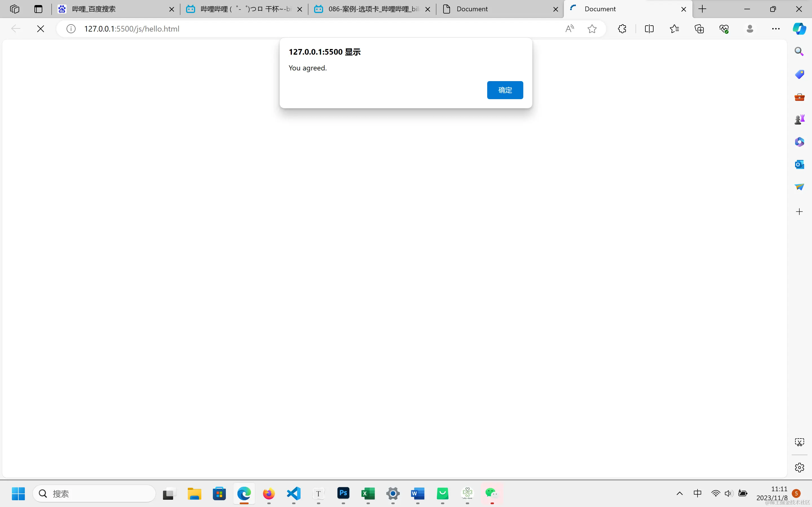Open sidebar Search magnifier icon

point(799,52)
